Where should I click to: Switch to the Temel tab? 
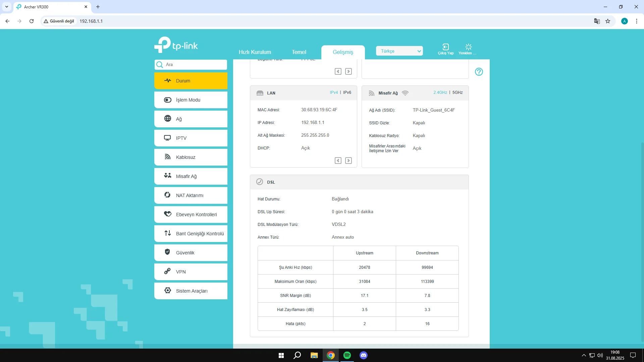click(x=299, y=52)
